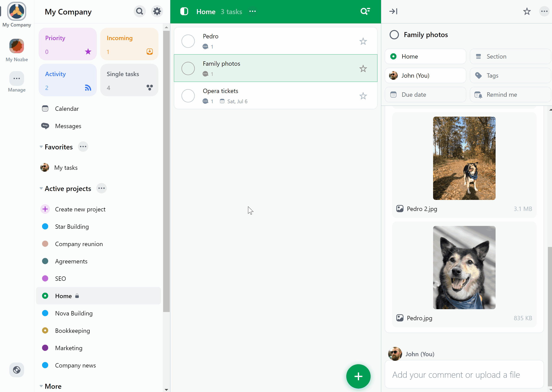The width and height of the screenshot is (552, 392).
Task: Collapse the Active projects section
Action: [41, 188]
